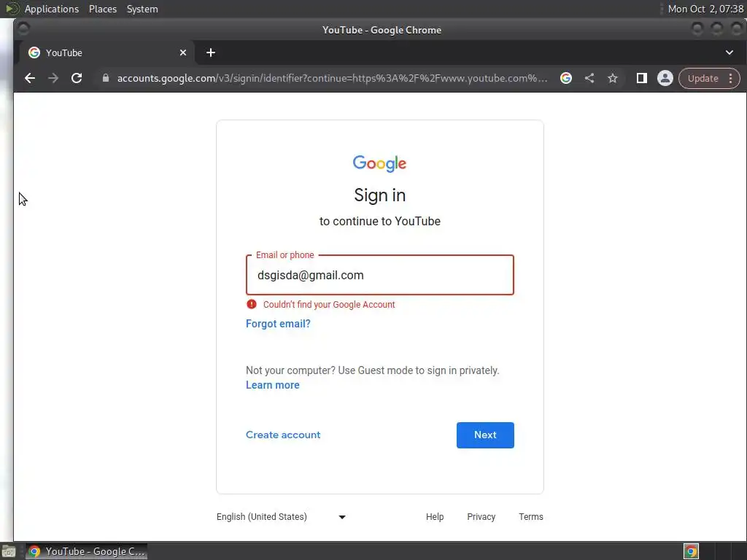Bookmark this tab with the star icon
Screen dimensions: 747x560
[x=613, y=78]
